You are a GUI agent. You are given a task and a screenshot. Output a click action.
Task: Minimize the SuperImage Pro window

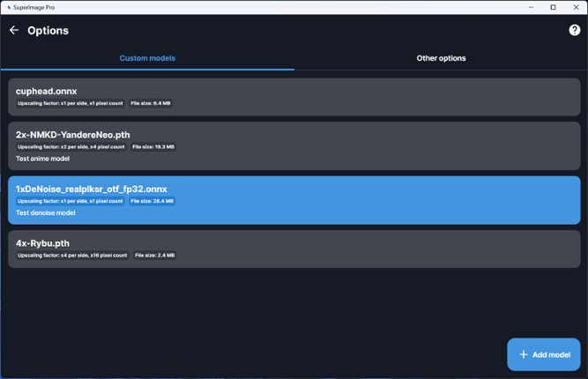(527, 7)
